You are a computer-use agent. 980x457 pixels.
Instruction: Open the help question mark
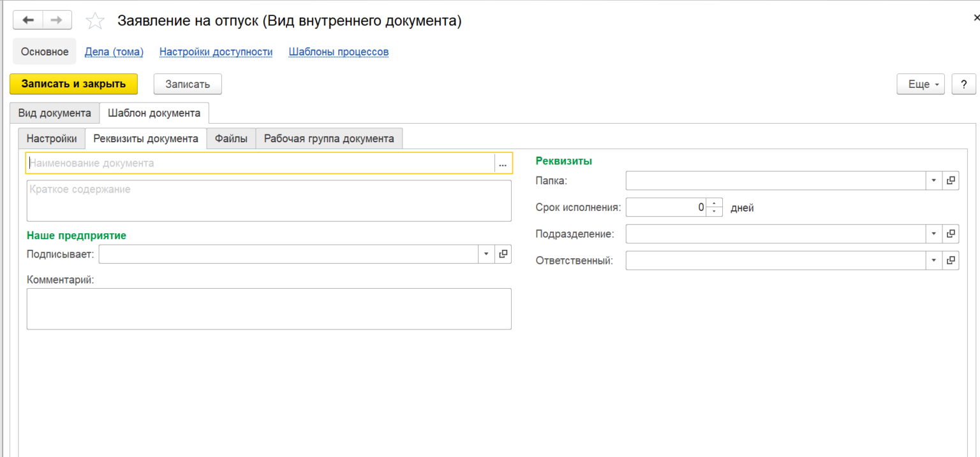pos(963,83)
